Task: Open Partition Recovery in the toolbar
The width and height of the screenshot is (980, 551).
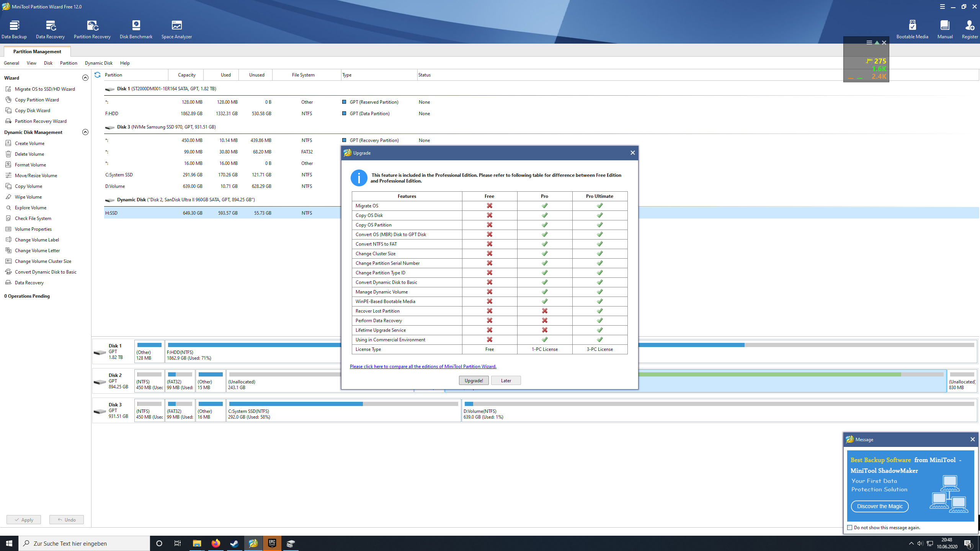Action: [92, 29]
